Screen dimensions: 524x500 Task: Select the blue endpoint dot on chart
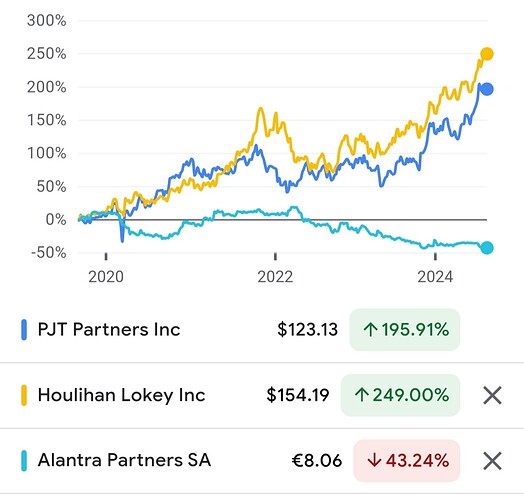coord(487,89)
